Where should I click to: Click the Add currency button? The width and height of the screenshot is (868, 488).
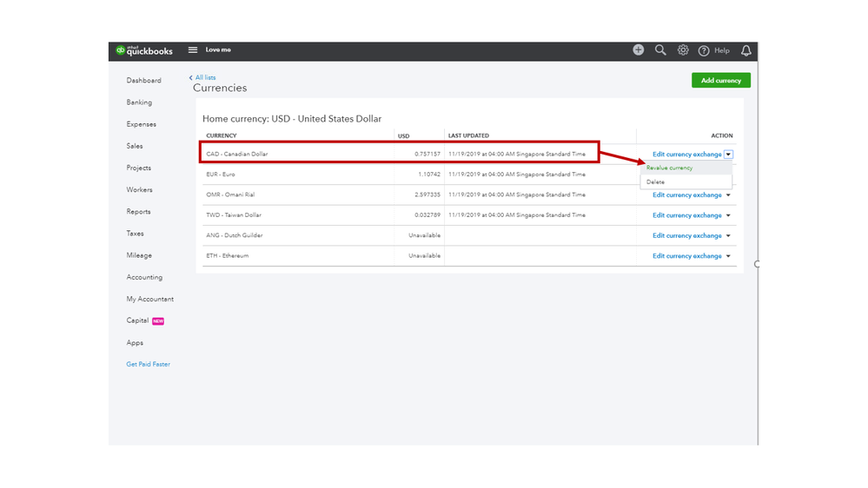click(720, 81)
